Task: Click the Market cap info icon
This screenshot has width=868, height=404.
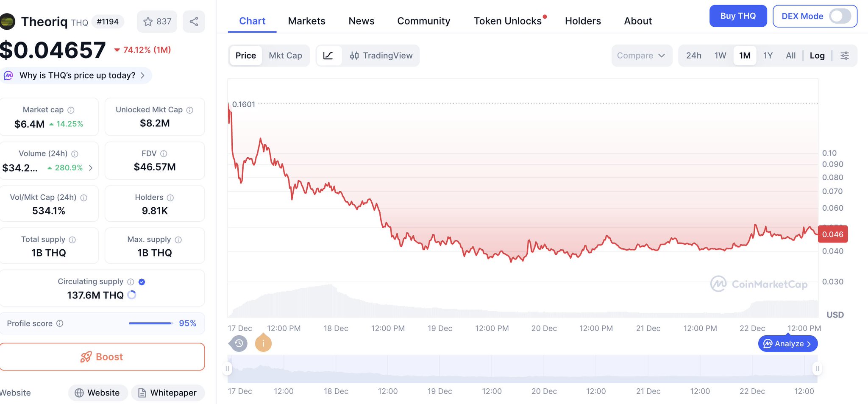Action: click(71, 110)
